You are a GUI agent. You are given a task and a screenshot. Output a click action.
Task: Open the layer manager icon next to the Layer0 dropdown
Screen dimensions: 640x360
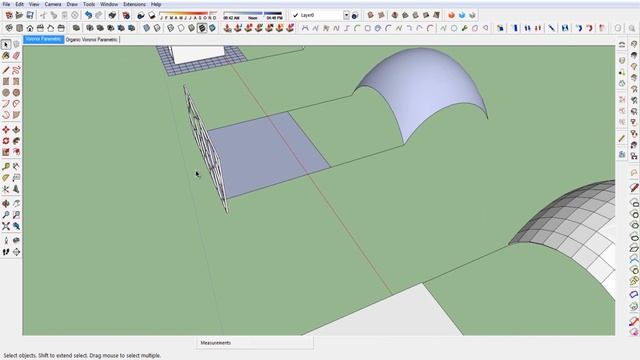355,16
